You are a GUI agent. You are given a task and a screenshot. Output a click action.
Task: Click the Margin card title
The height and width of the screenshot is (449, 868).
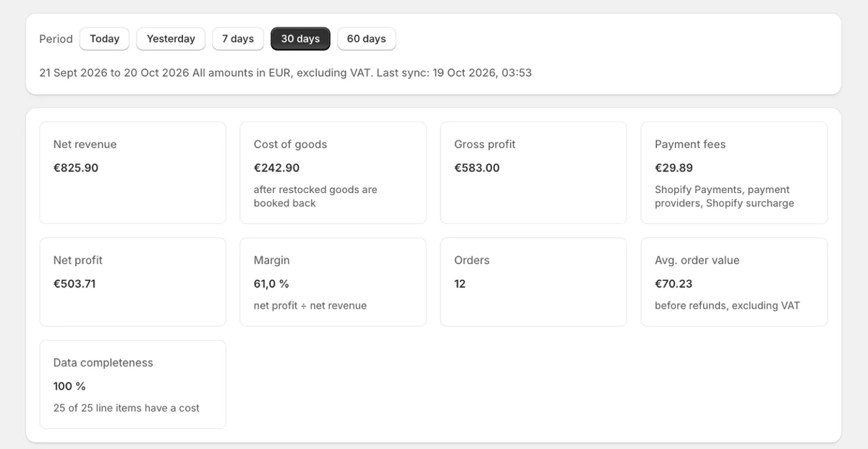(271, 260)
